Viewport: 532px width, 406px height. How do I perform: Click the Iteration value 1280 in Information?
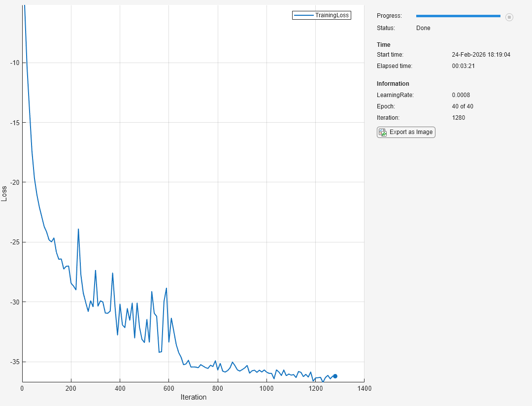[458, 118]
